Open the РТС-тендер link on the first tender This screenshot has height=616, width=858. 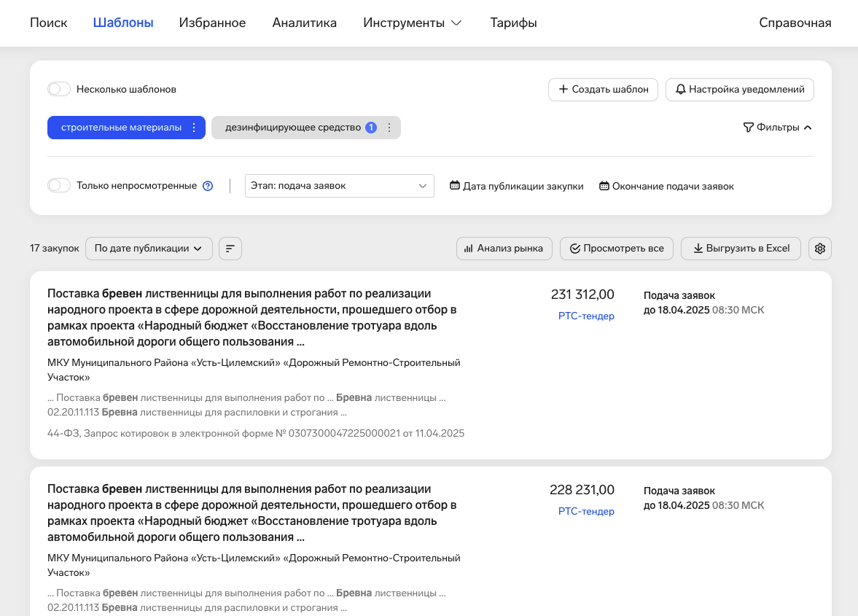pyautogui.click(x=586, y=316)
